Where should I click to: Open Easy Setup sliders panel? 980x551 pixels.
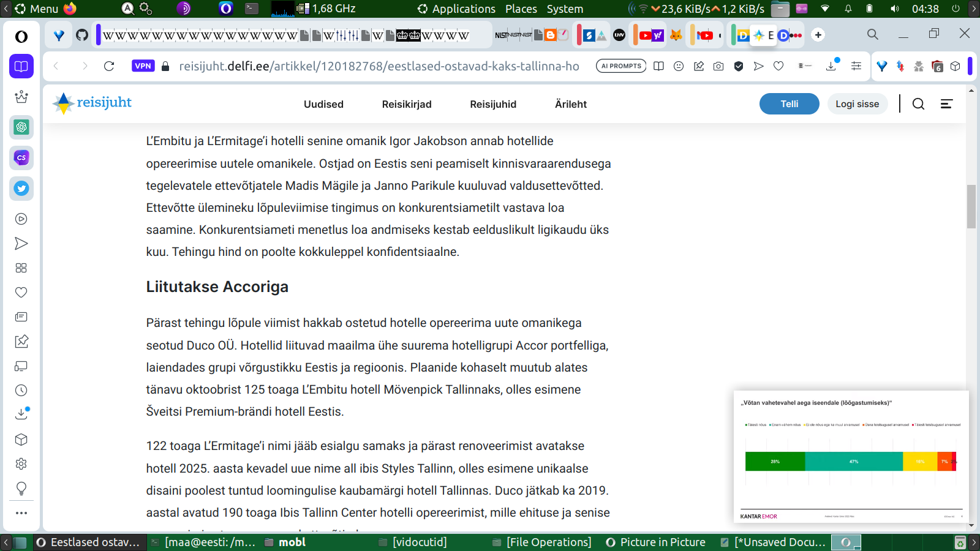tap(856, 66)
